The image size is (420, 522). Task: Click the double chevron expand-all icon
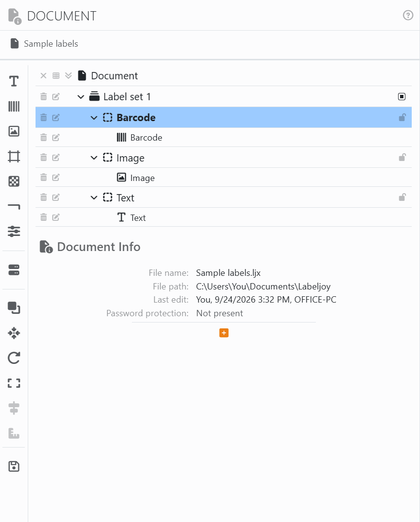click(x=68, y=75)
